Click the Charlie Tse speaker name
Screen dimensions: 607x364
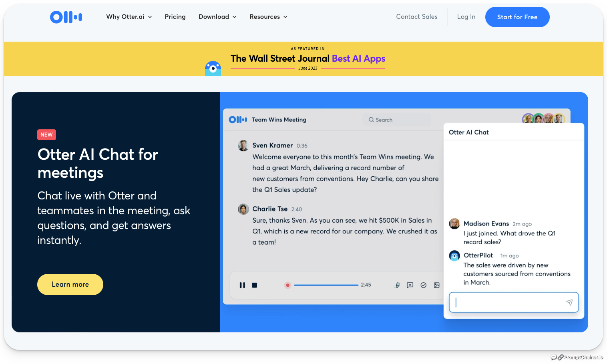(270, 209)
